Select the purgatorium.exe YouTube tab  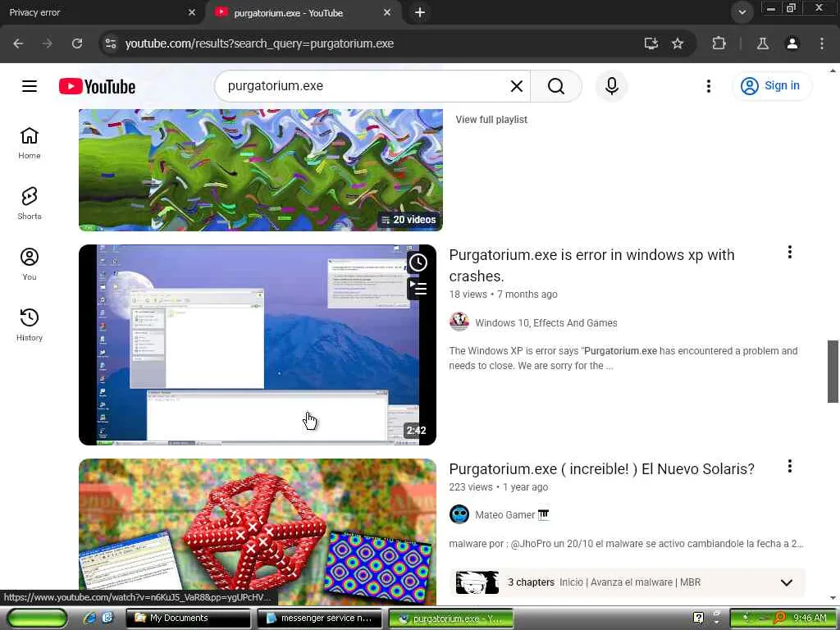pos(304,12)
